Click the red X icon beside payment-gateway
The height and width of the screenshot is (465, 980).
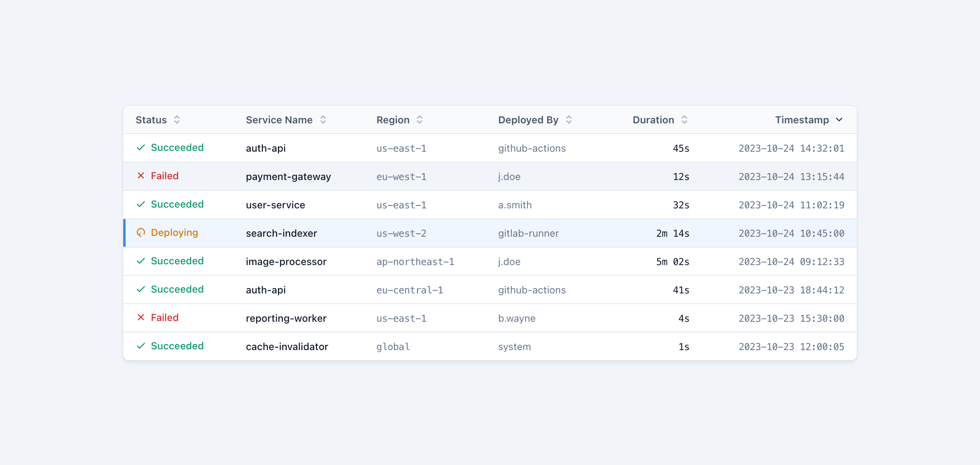point(141,176)
